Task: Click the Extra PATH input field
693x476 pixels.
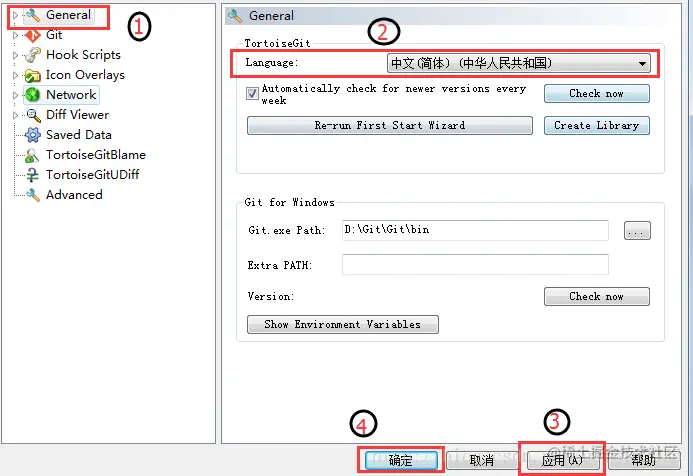Action: [475, 264]
